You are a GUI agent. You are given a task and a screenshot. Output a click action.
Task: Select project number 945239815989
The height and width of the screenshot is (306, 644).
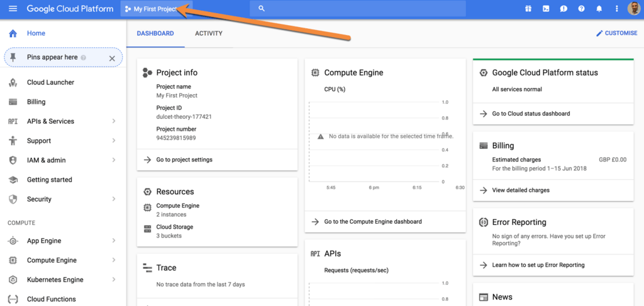[176, 138]
